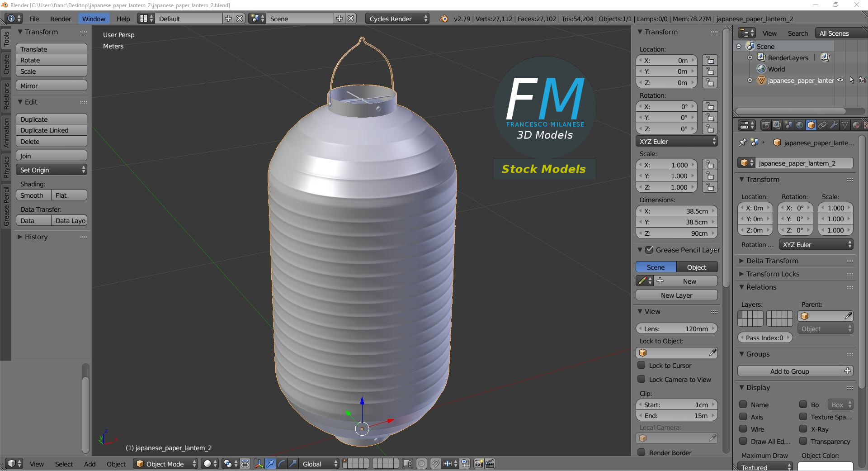
Task: Add a new scene with plus icon
Action: [340, 19]
